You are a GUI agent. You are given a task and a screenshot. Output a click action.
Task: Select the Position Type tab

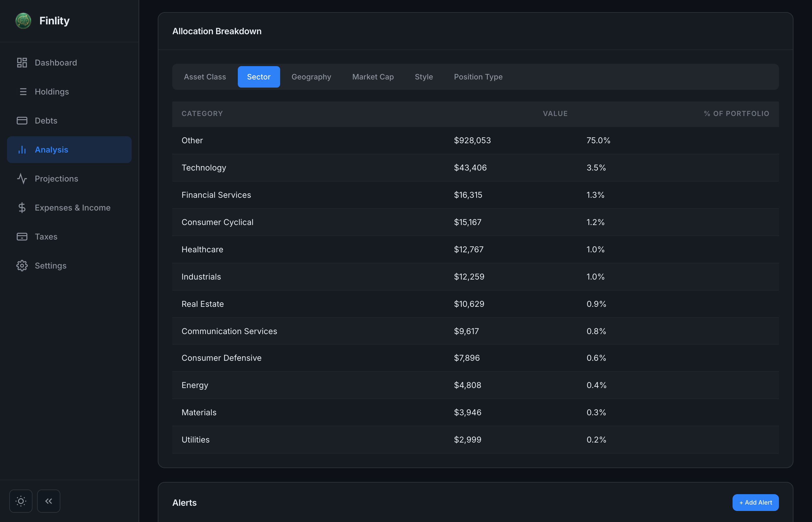[x=478, y=77]
